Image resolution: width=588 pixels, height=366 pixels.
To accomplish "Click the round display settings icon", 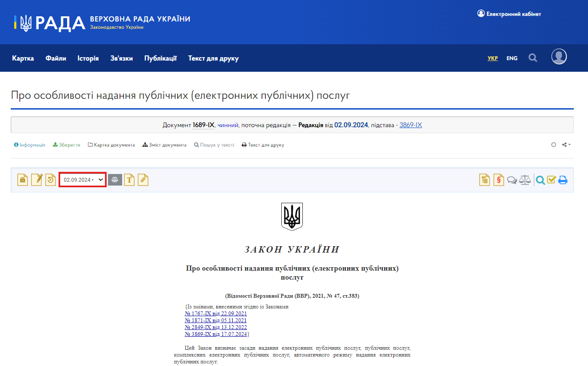I will 554,145.
